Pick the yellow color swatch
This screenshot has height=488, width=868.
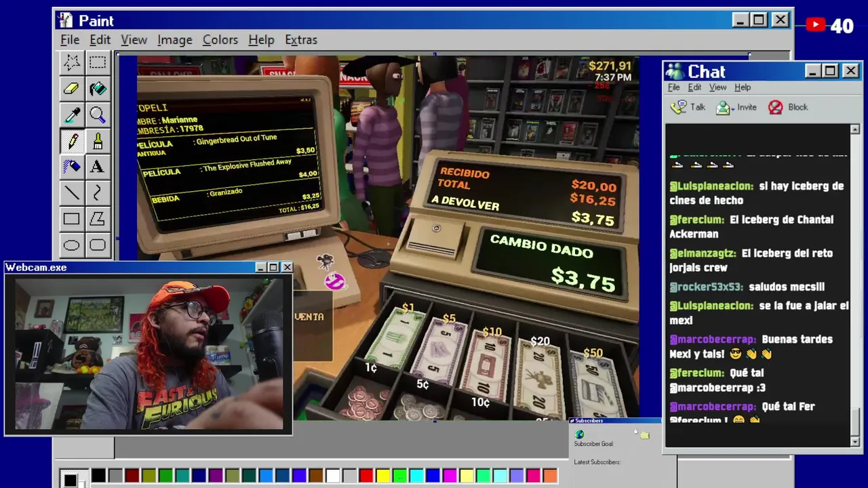382,476
